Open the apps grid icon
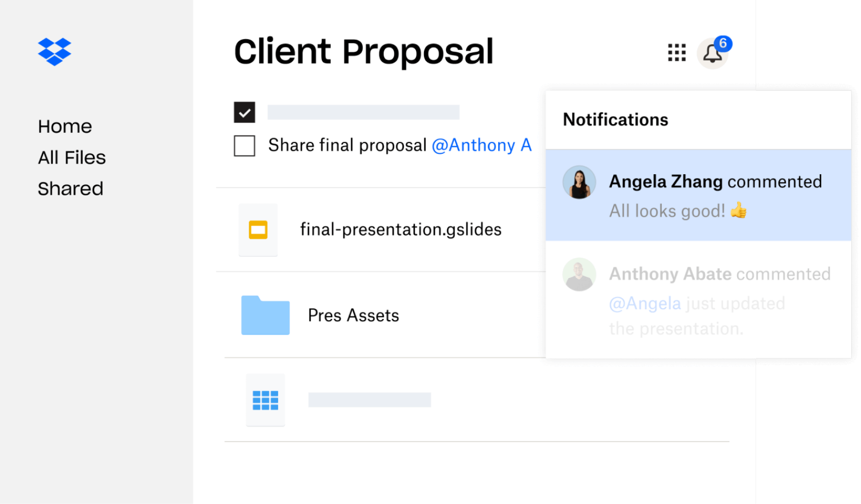This screenshot has height=504, width=861. pyautogui.click(x=676, y=53)
